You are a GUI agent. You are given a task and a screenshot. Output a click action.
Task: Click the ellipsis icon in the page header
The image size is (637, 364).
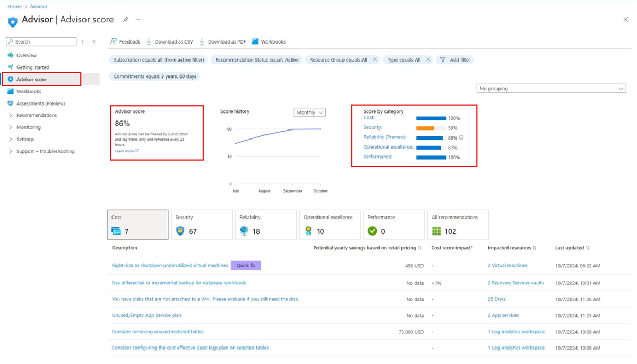tap(137, 20)
